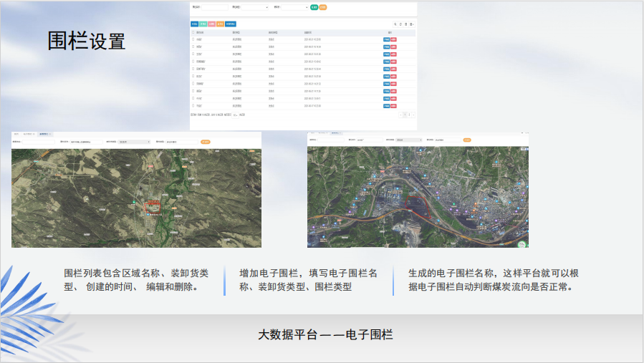Click the orange save button on right map form

point(466,140)
